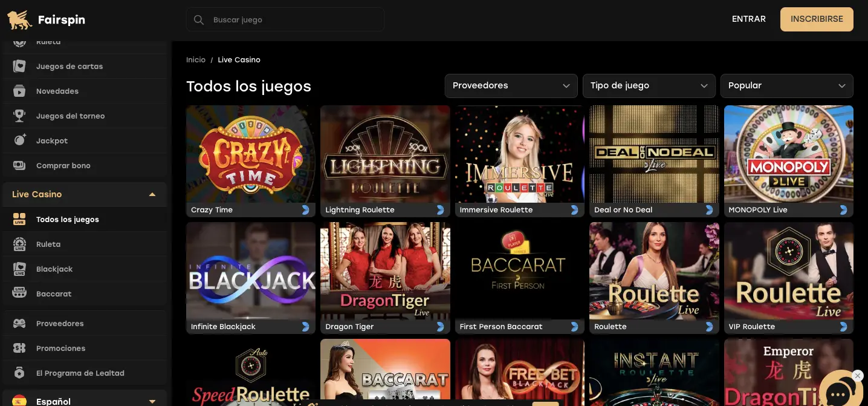Collapse the Live Casino section

pos(152,195)
